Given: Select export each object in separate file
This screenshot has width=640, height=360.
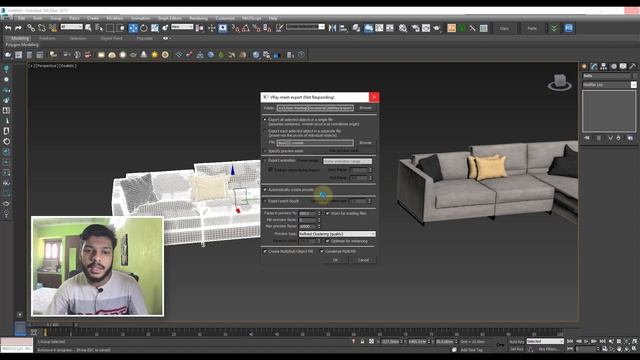Looking at the screenshot, I should 265,131.
